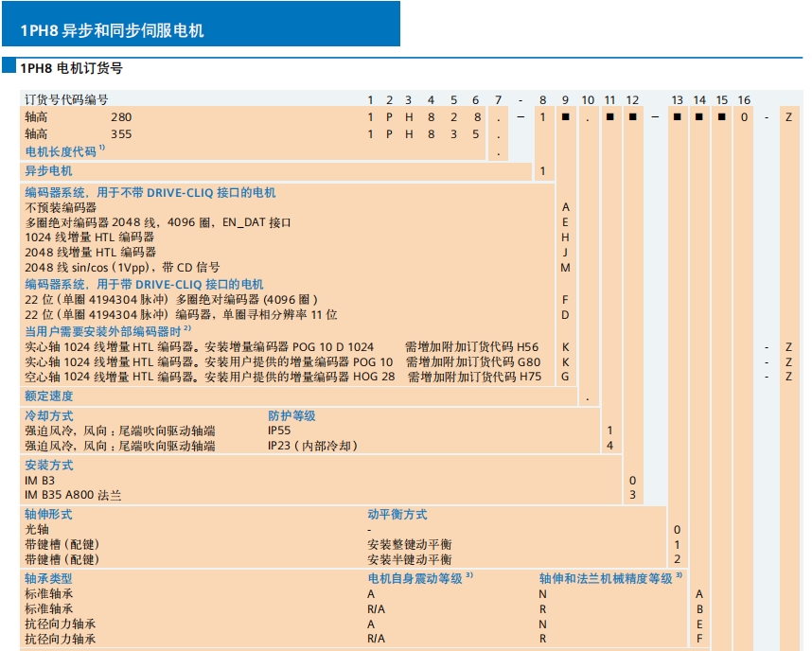Click the IP23 (内部冷却) protection entry
Image resolution: width=812 pixels, height=651 pixels.
[x=311, y=446]
